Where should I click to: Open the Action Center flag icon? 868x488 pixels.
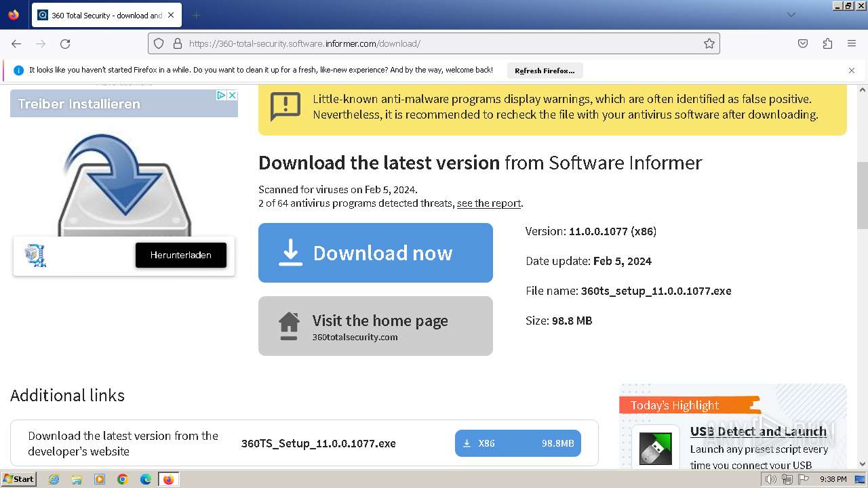coord(803,479)
